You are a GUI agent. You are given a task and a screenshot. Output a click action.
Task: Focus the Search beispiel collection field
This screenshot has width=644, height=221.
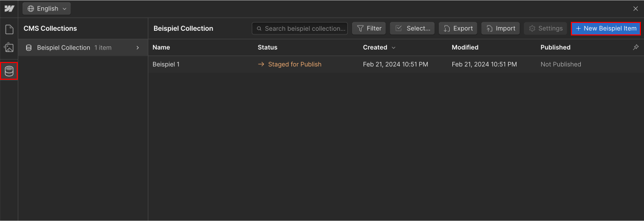click(x=300, y=28)
